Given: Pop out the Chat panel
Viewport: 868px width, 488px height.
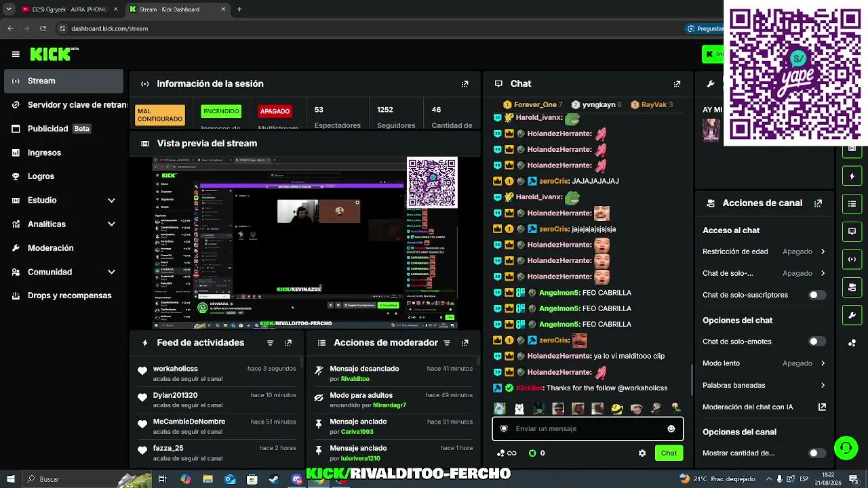Looking at the screenshot, I should click(x=677, y=84).
